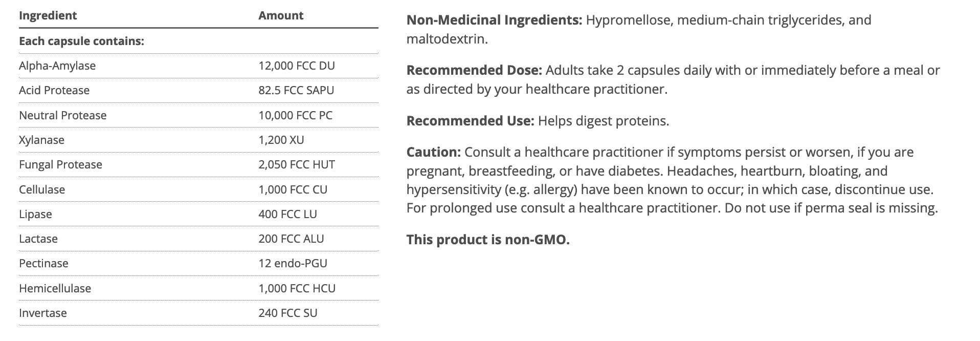The image size is (980, 341).
Task: Click the Non-Medicinal Ingredients heading
Action: click(x=495, y=20)
